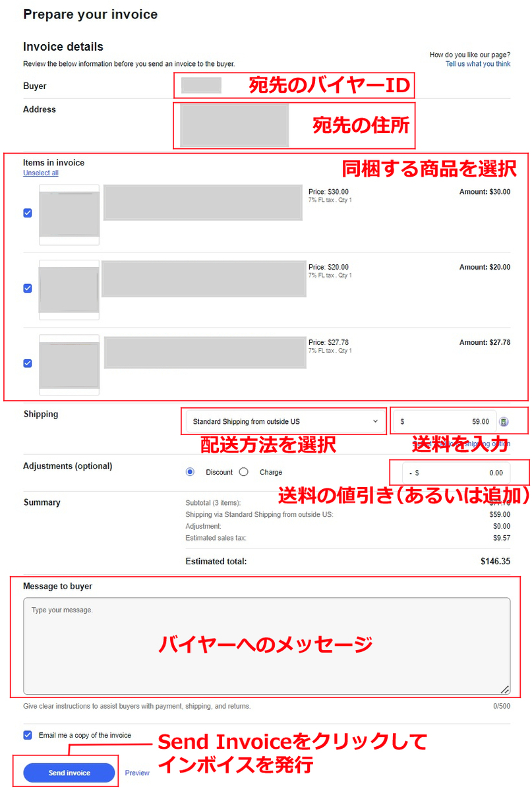Screen dimensions: 532x791
Task: Open 'Tell us what you think' feedback link
Action: (x=478, y=64)
